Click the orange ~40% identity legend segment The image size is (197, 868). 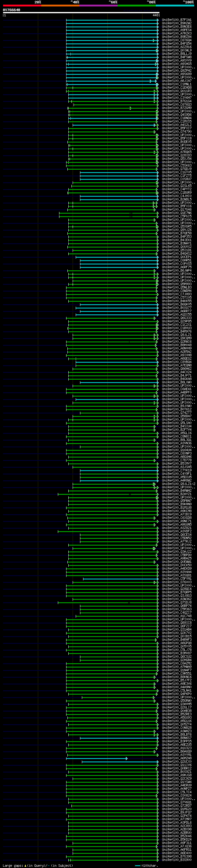click(x=60, y=6)
